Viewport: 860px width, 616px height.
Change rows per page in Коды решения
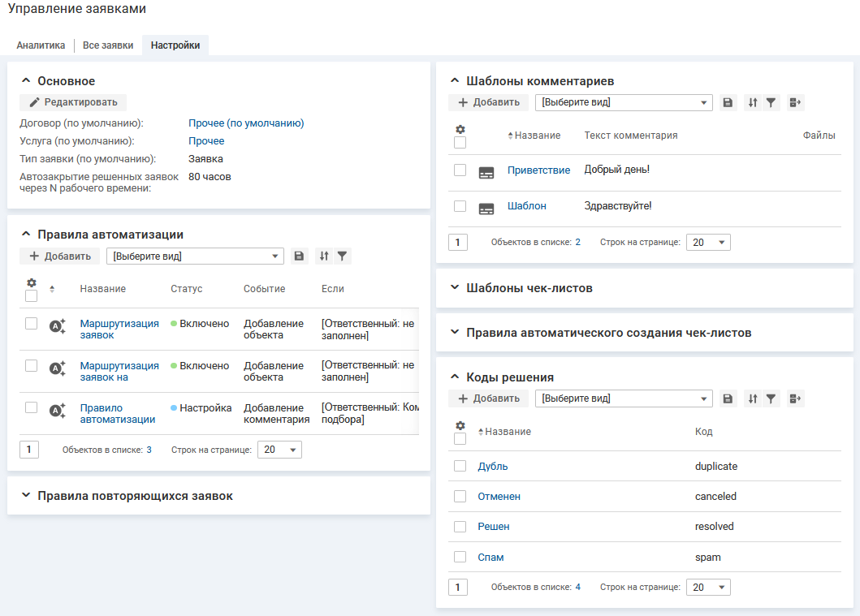point(708,587)
